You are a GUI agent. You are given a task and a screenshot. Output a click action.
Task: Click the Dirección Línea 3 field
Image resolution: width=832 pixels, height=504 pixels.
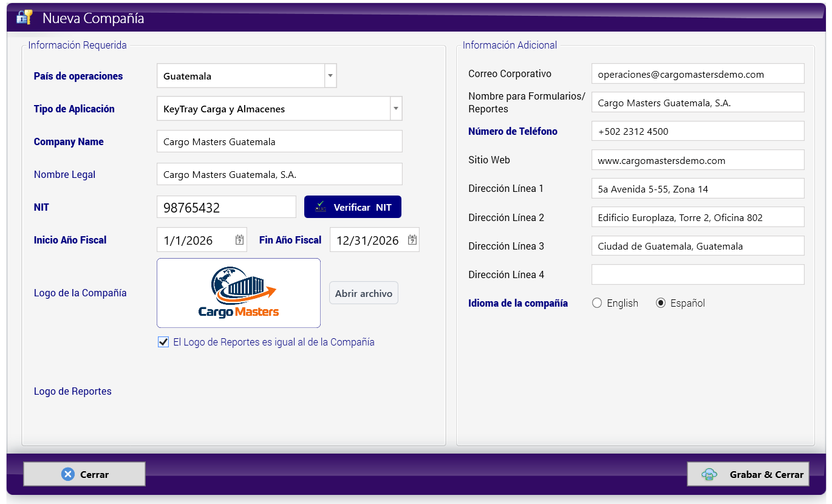point(698,246)
